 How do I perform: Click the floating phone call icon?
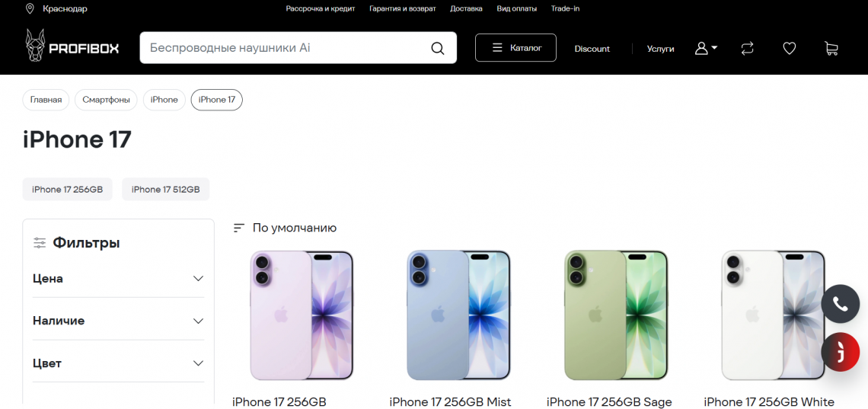click(841, 303)
